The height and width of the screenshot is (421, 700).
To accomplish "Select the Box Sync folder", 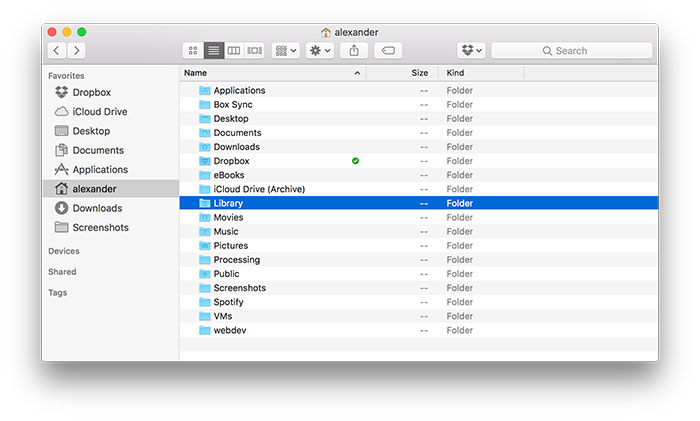I will 419,104.
